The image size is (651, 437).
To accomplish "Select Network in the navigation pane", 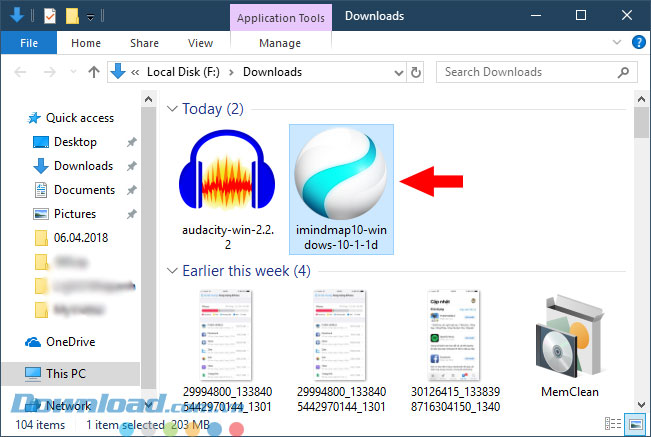I will (x=69, y=406).
